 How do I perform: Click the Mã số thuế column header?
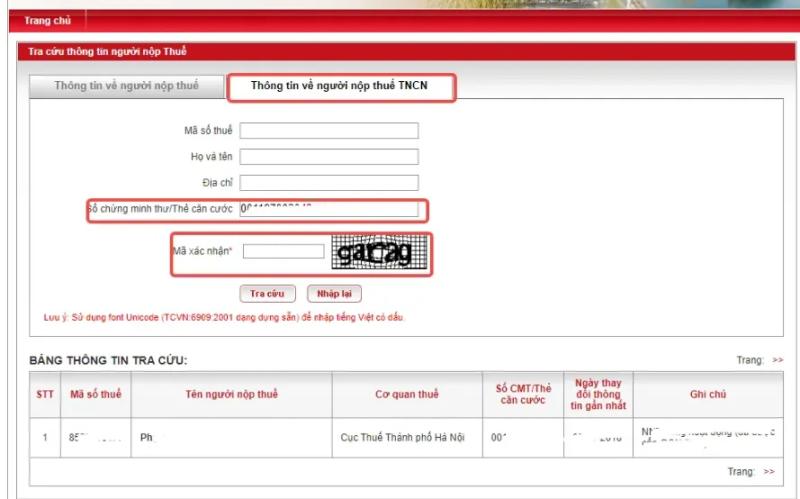pyautogui.click(x=94, y=395)
